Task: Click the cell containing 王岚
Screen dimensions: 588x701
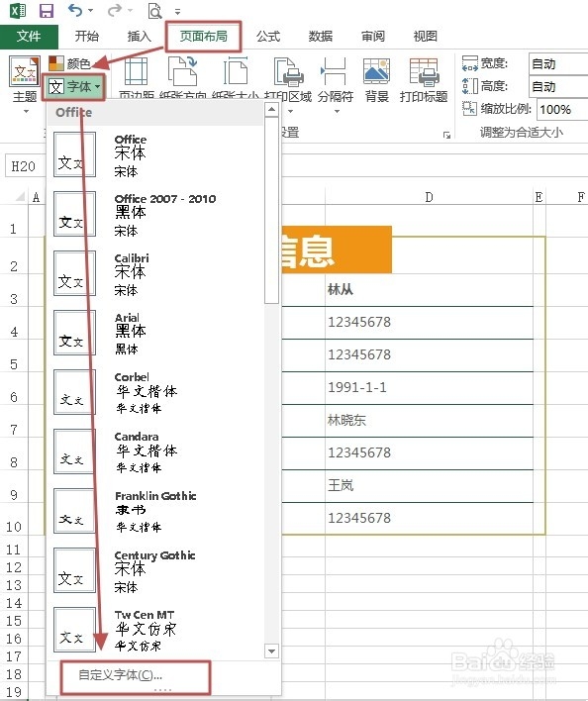Action: pos(429,485)
